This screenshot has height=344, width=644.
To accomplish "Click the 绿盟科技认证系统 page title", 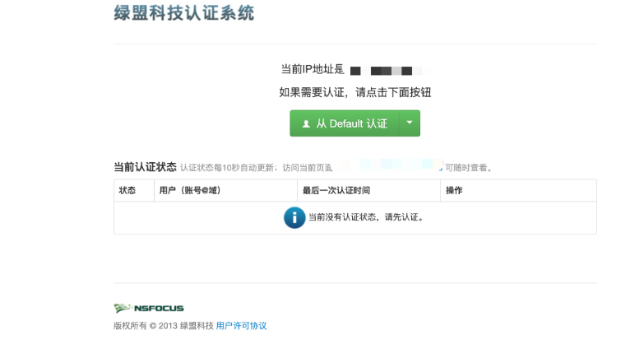I will [184, 12].
